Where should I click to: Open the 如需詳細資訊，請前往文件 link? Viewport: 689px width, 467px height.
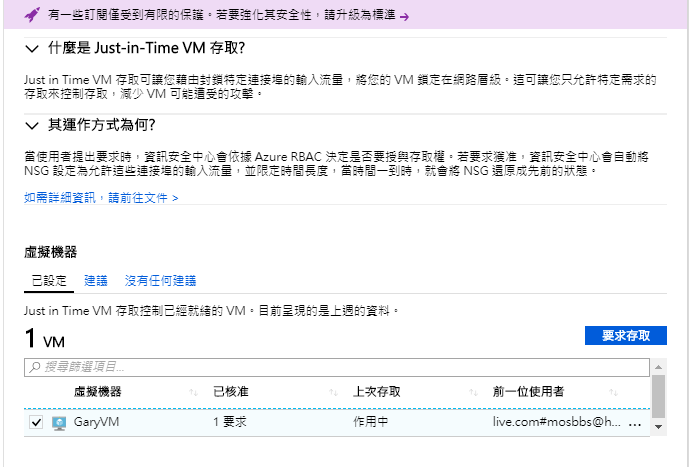[101, 198]
